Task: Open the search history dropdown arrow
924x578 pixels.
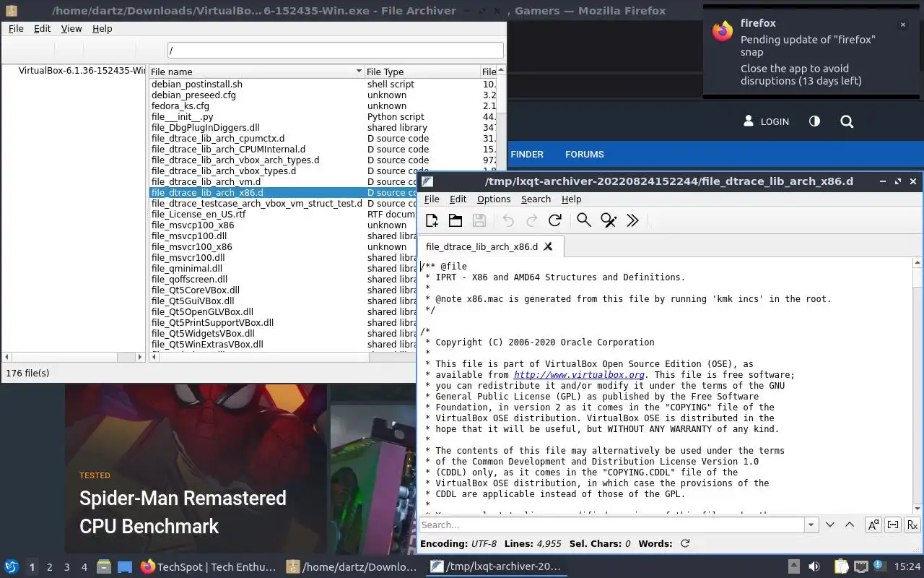Action: pos(811,525)
